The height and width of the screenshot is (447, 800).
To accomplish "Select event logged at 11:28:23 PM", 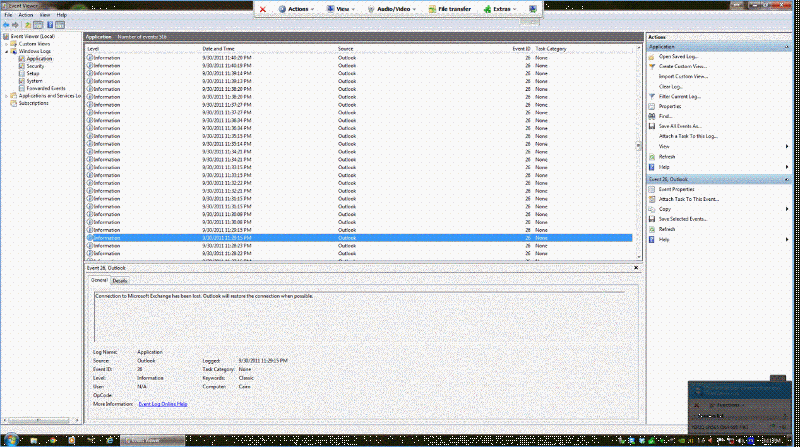I will 359,245.
